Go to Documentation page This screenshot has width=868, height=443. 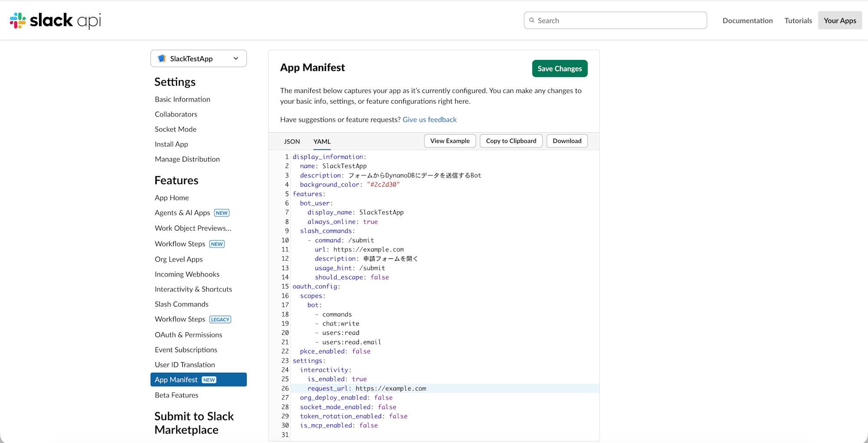coord(747,20)
